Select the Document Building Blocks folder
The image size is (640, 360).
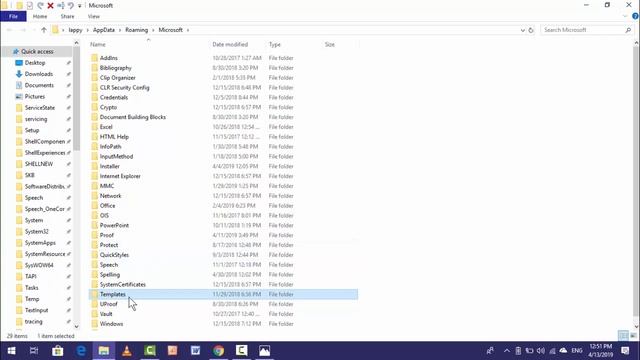(x=133, y=117)
